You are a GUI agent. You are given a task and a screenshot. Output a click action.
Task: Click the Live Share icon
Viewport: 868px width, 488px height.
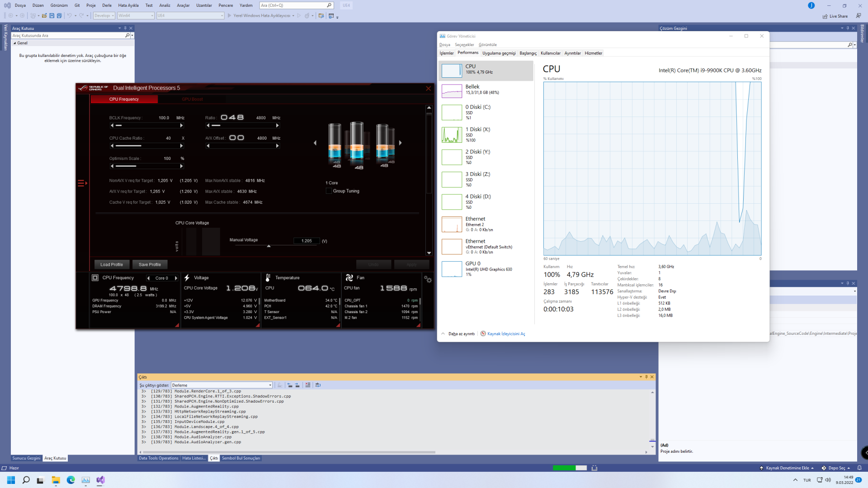[x=825, y=16]
